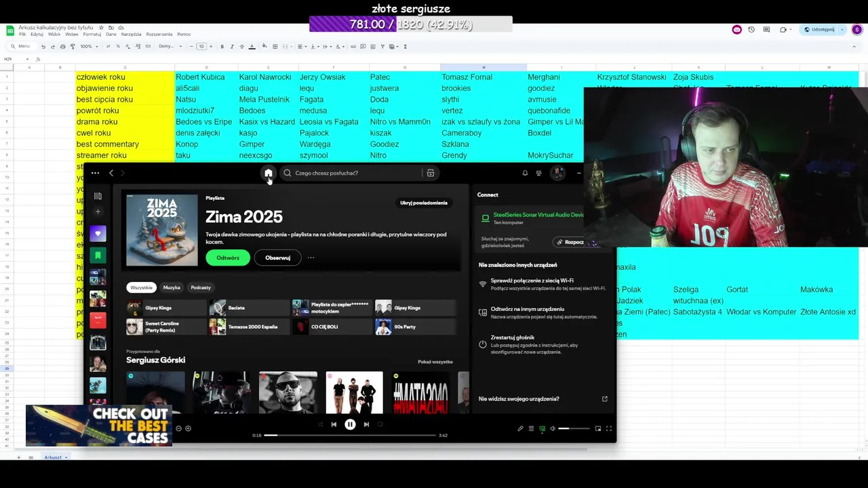This screenshot has width=868, height=488.
Task: Open Rozszerzenia menu in Google Sheets
Action: pyautogui.click(x=159, y=35)
